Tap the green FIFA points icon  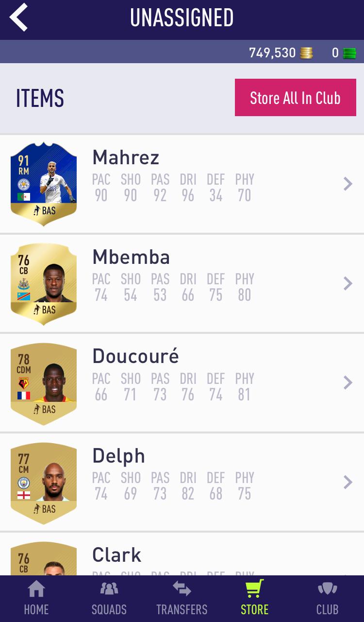click(349, 53)
